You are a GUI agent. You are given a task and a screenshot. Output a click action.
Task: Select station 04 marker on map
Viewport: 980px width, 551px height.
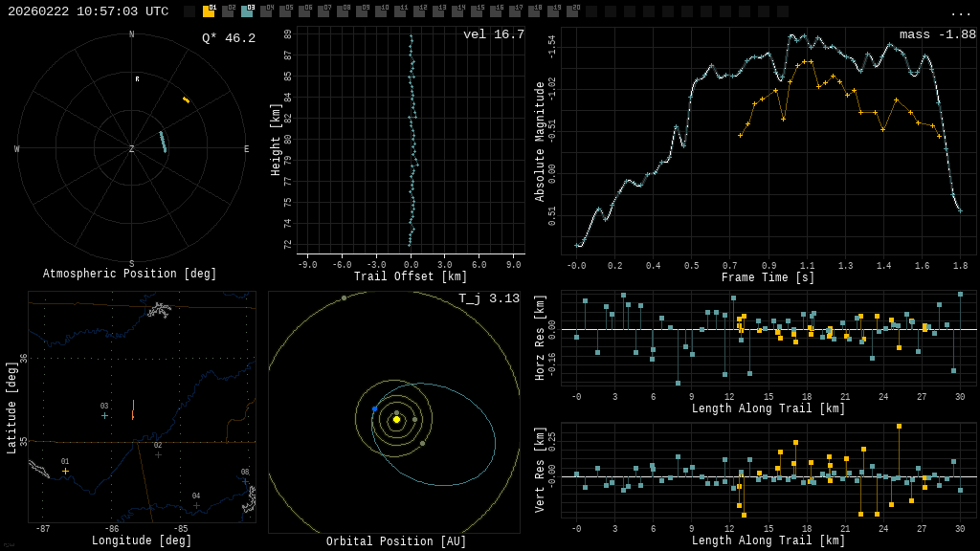click(196, 505)
